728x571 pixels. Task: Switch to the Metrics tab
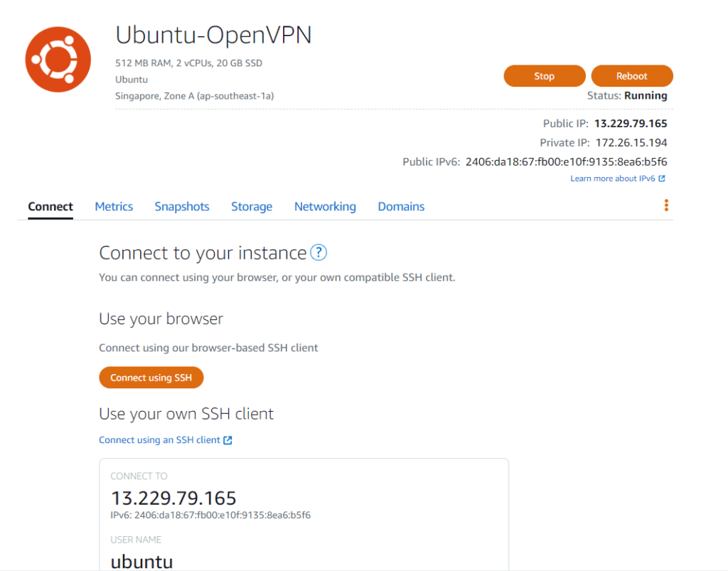(x=114, y=206)
